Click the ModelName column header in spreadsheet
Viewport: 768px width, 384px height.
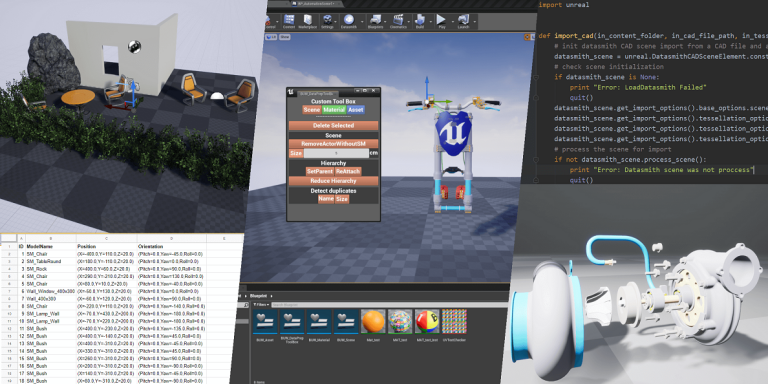point(39,246)
